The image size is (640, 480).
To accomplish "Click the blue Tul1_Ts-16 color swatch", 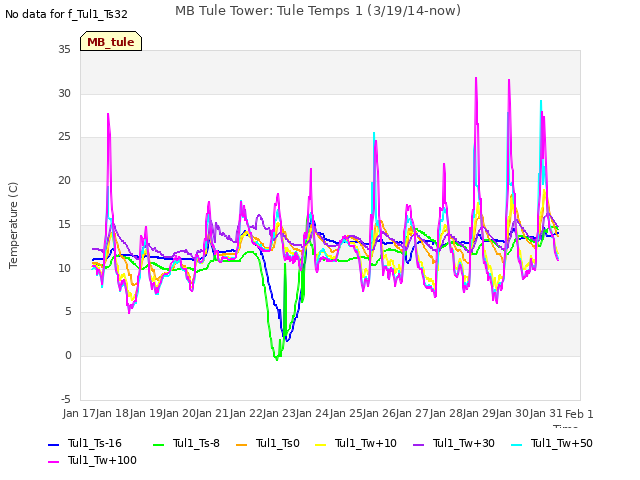I will point(53,444).
